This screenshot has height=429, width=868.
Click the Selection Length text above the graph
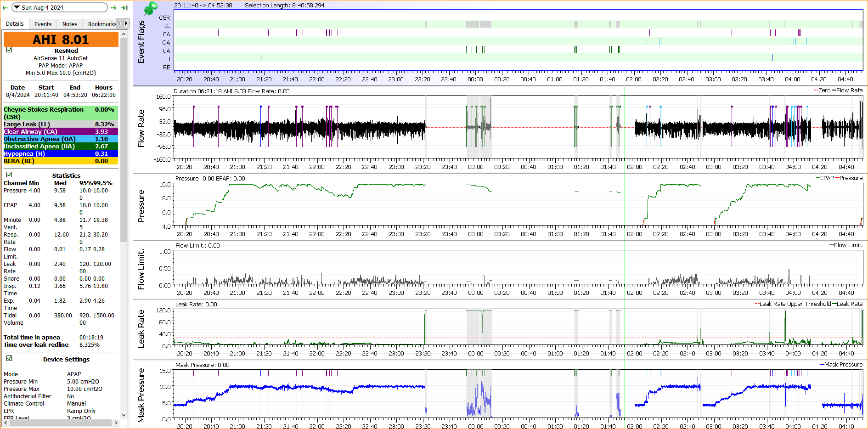coord(284,5)
